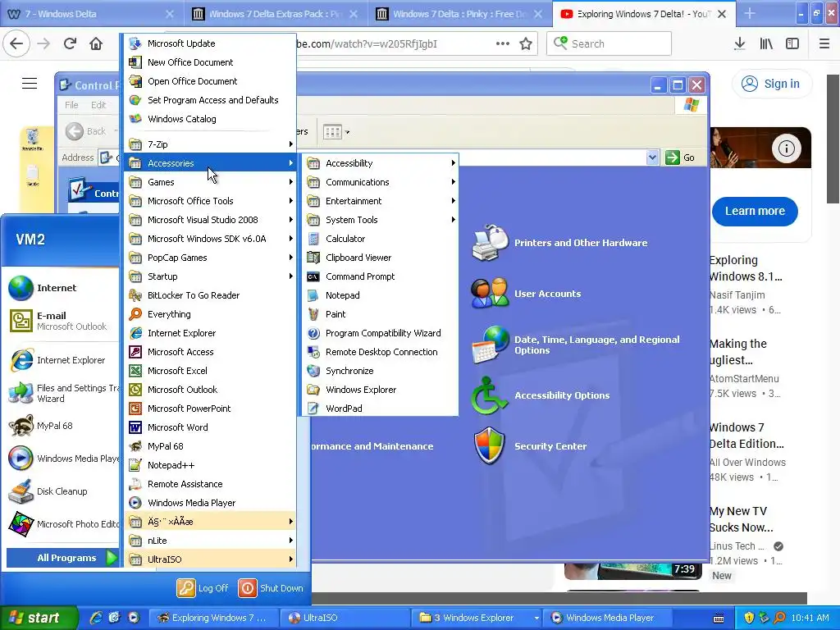This screenshot has width=840, height=630.
Task: Open Remote Desktop Connection entry
Action: pyautogui.click(x=380, y=352)
